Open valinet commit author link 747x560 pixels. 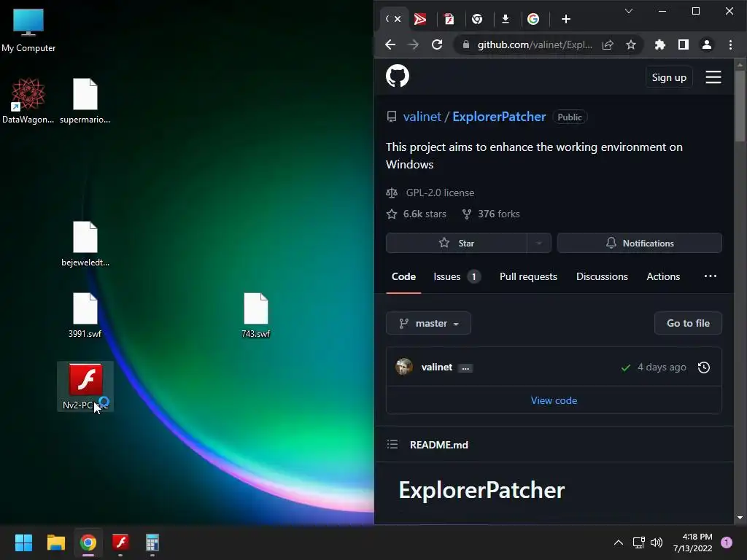(436, 367)
